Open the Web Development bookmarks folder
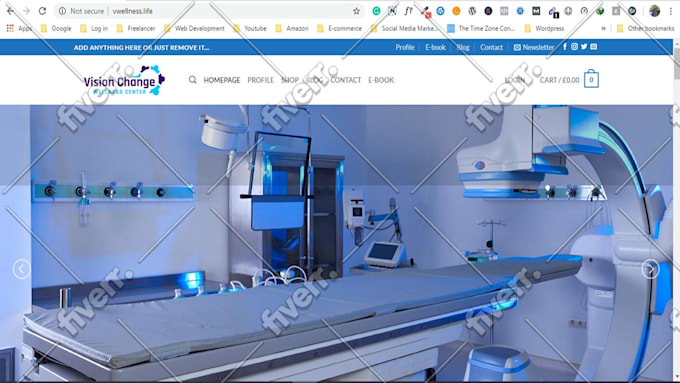This screenshot has height=383, width=680. point(194,28)
